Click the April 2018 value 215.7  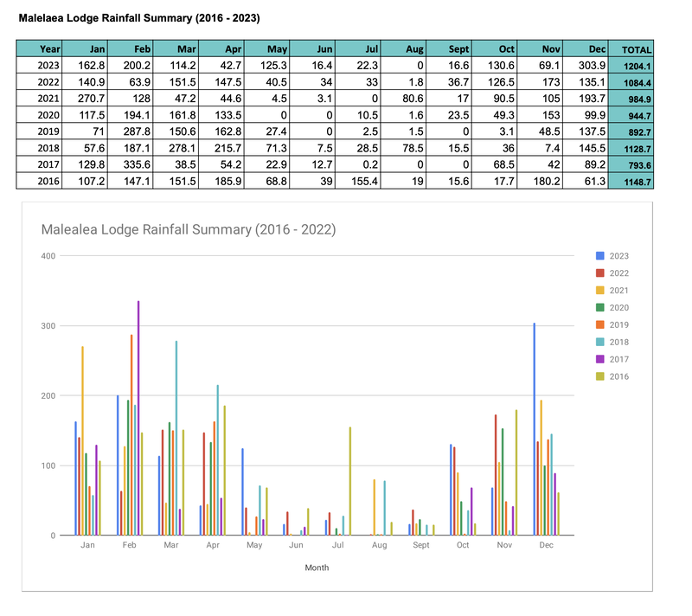[x=221, y=148]
